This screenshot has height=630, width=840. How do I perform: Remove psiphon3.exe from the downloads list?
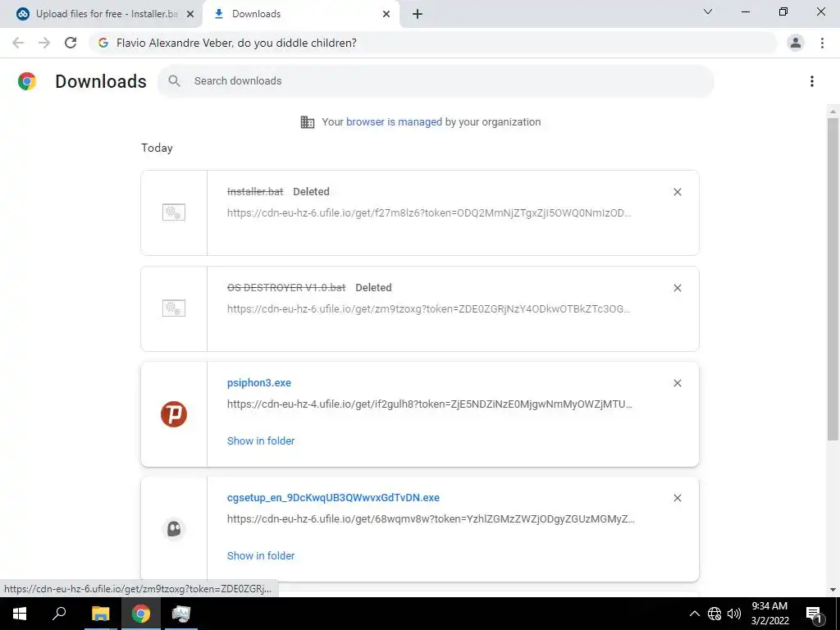point(677,383)
